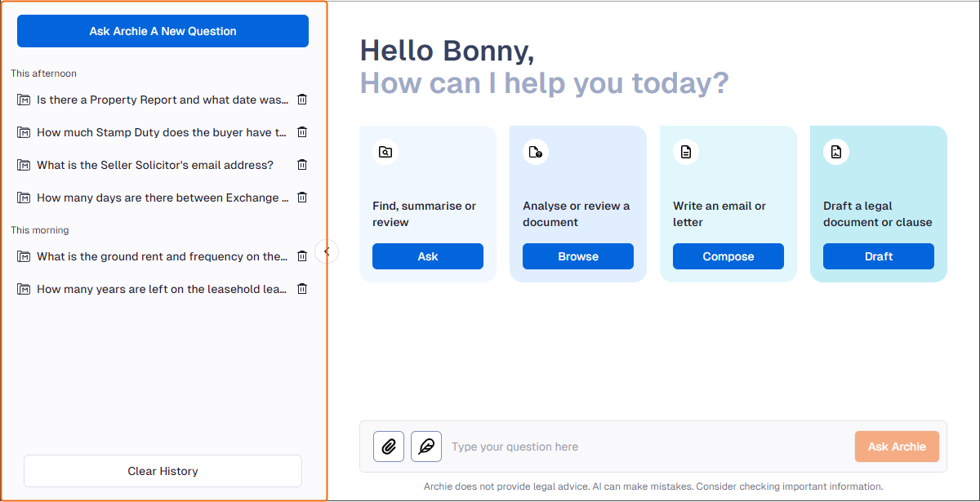
Task: Click the document icon on Analyse card
Action: (x=536, y=152)
